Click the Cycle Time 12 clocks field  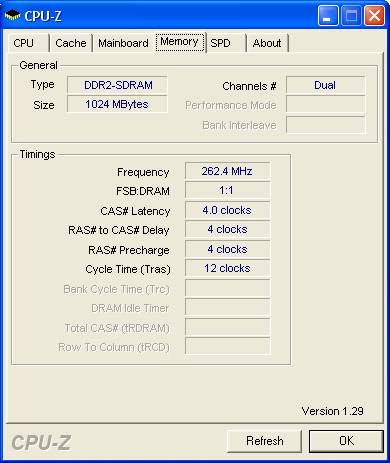pyautogui.click(x=227, y=268)
